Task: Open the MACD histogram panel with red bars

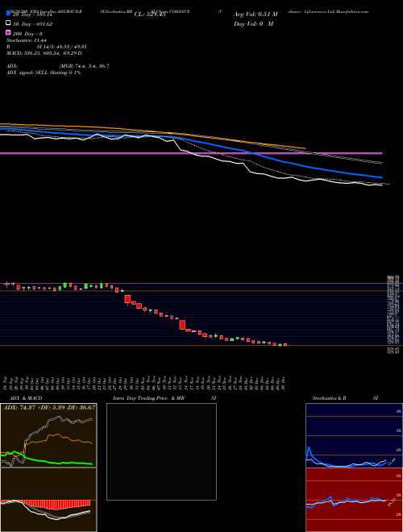Action: pyautogui.click(x=48, y=500)
